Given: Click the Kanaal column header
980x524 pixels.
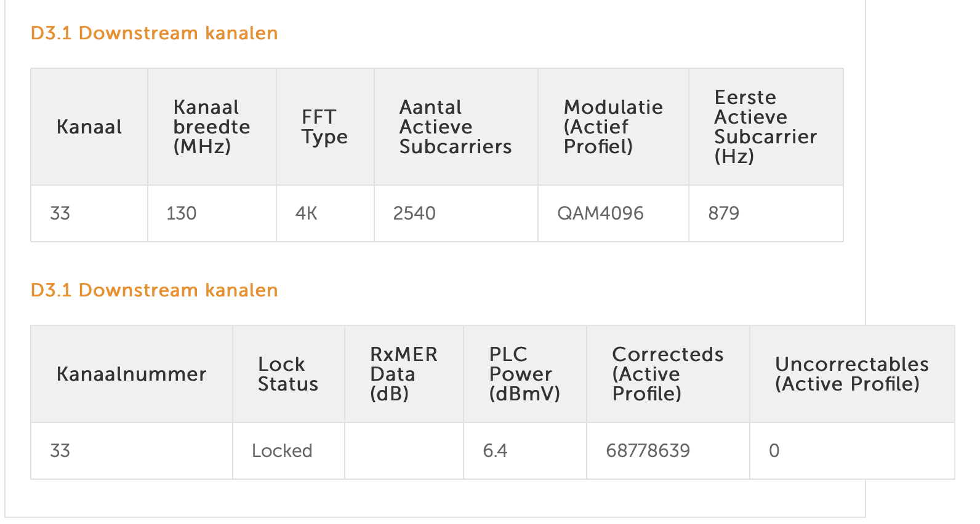Looking at the screenshot, I should [89, 127].
